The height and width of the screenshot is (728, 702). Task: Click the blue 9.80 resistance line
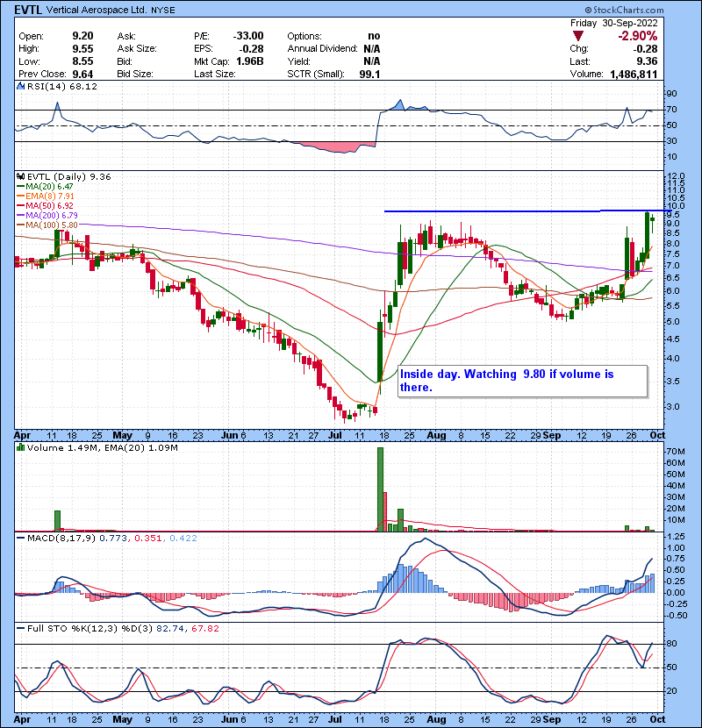point(527,211)
